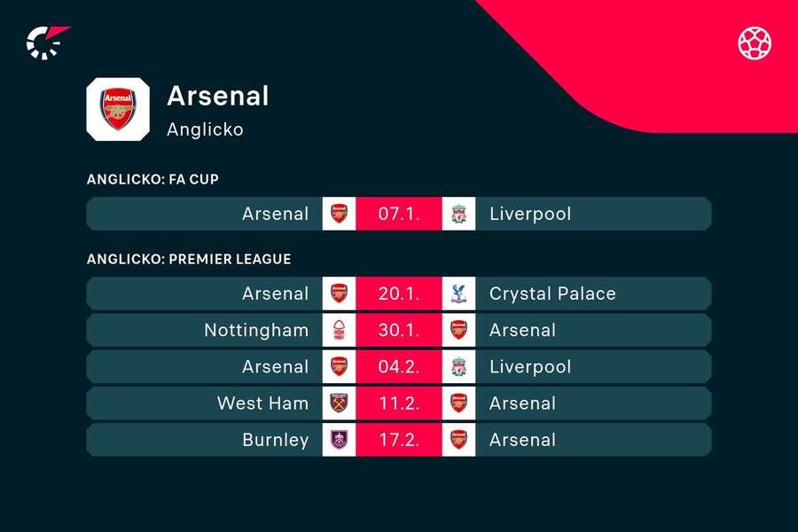This screenshot has height=532, width=798.
Task: Select the 20.1. match date
Action: pos(399,293)
